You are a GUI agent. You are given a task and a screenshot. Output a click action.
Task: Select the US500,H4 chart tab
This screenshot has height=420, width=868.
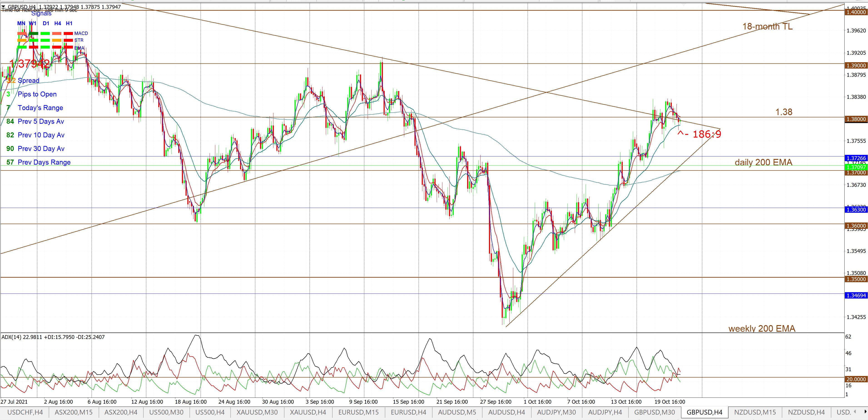pyautogui.click(x=210, y=412)
